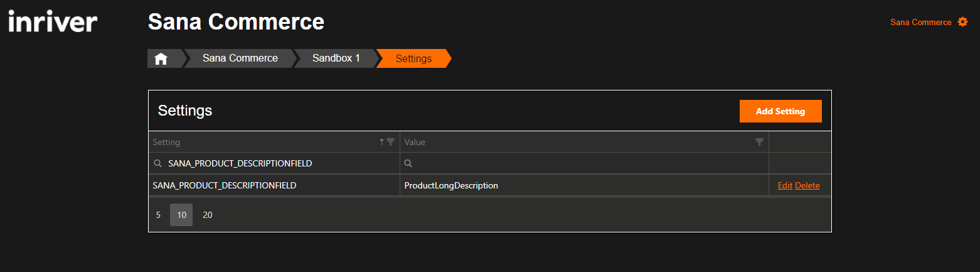
Task: Click the Setting filter search magnifier icon
Action: 158,163
